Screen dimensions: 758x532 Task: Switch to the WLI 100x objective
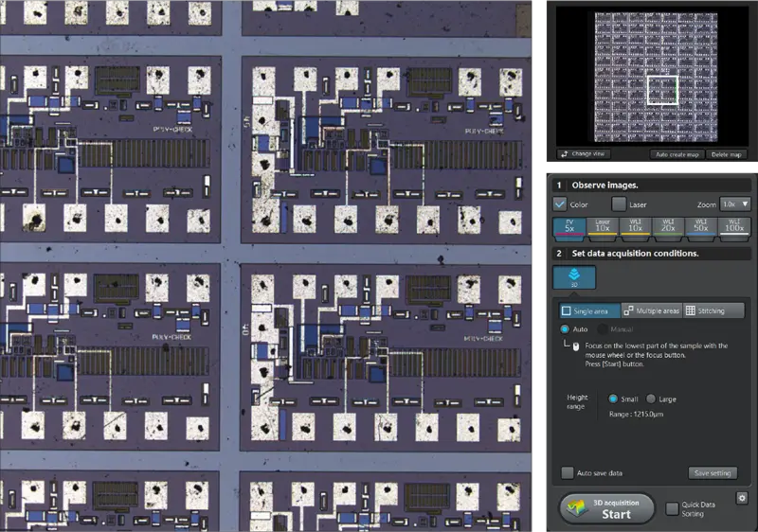[734, 227]
